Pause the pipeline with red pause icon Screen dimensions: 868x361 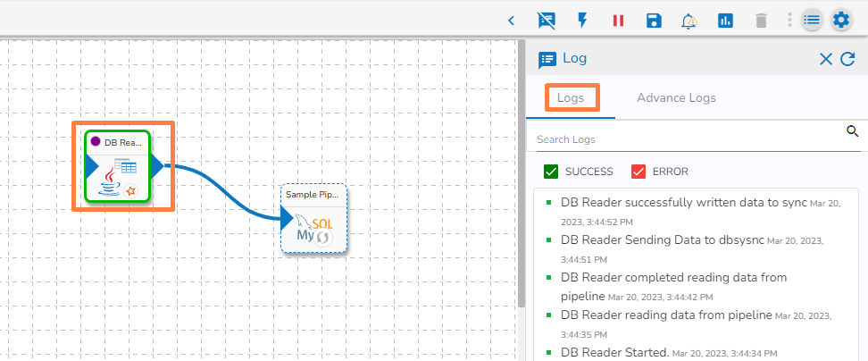(x=618, y=21)
